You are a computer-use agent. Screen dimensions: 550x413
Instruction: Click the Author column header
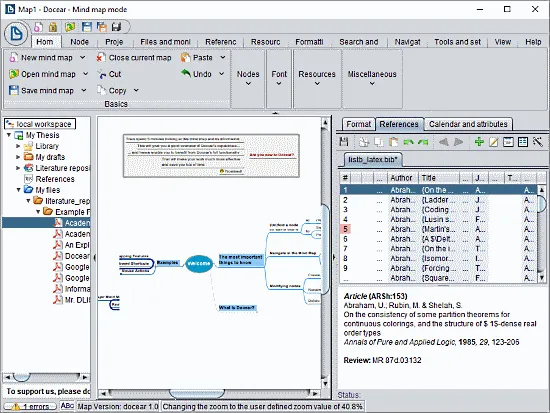tap(402, 178)
